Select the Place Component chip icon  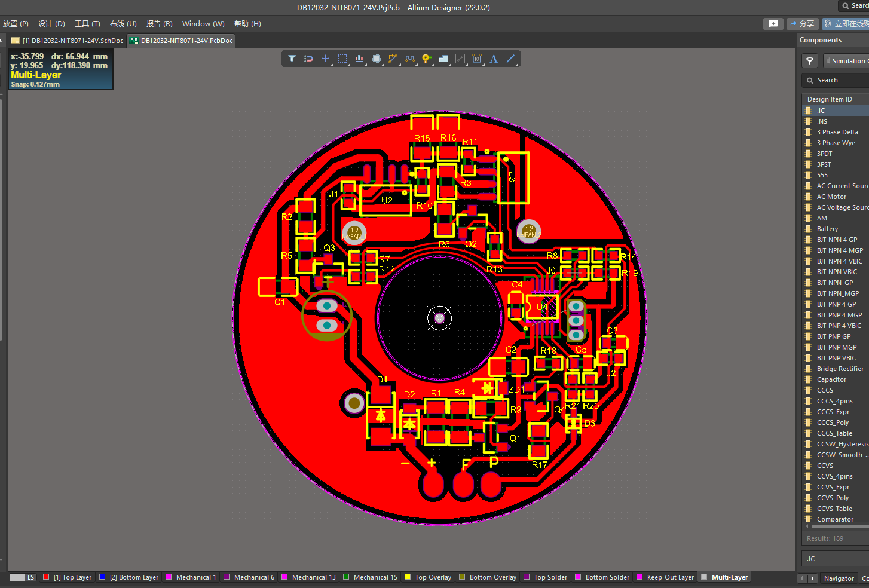376,59
